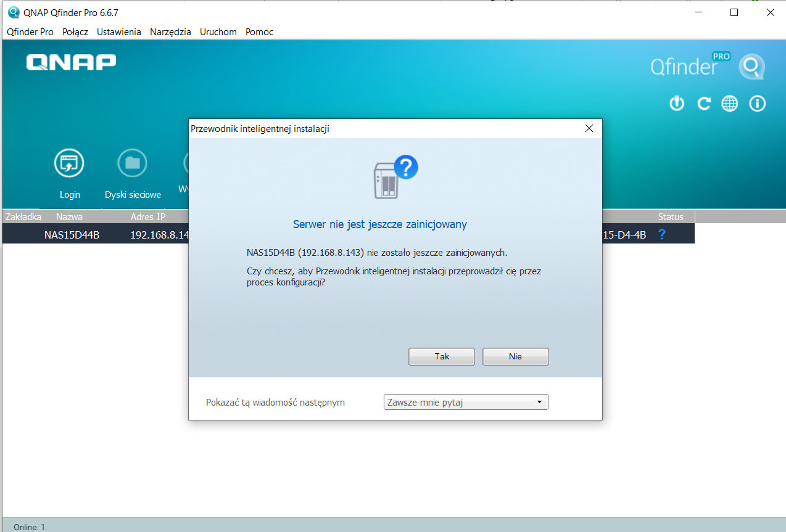
Task: Open the Połącz menu
Action: (x=75, y=32)
